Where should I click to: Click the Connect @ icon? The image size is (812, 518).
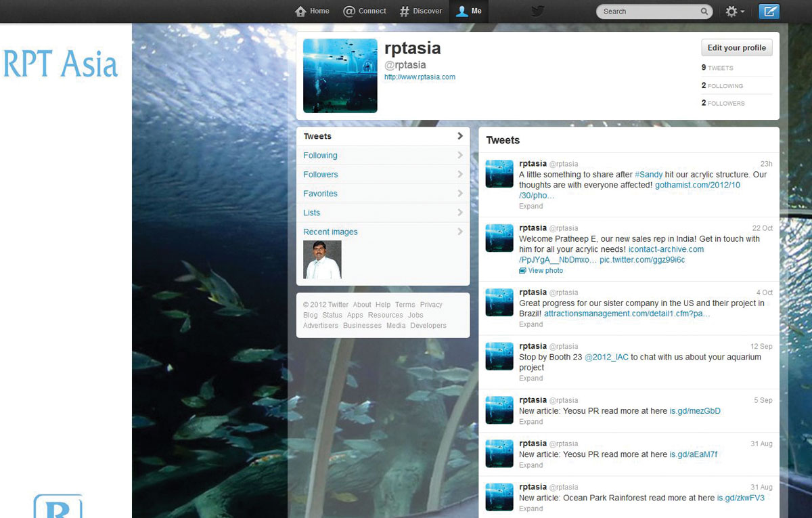[349, 11]
